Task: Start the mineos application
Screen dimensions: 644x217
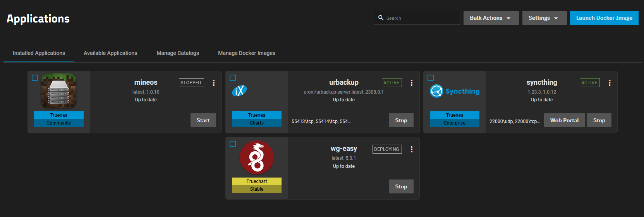Action: (x=203, y=120)
